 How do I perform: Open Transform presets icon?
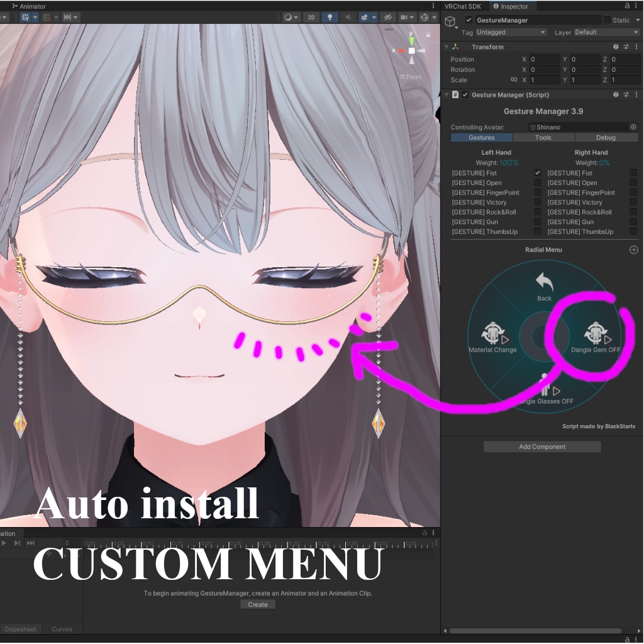(626, 47)
